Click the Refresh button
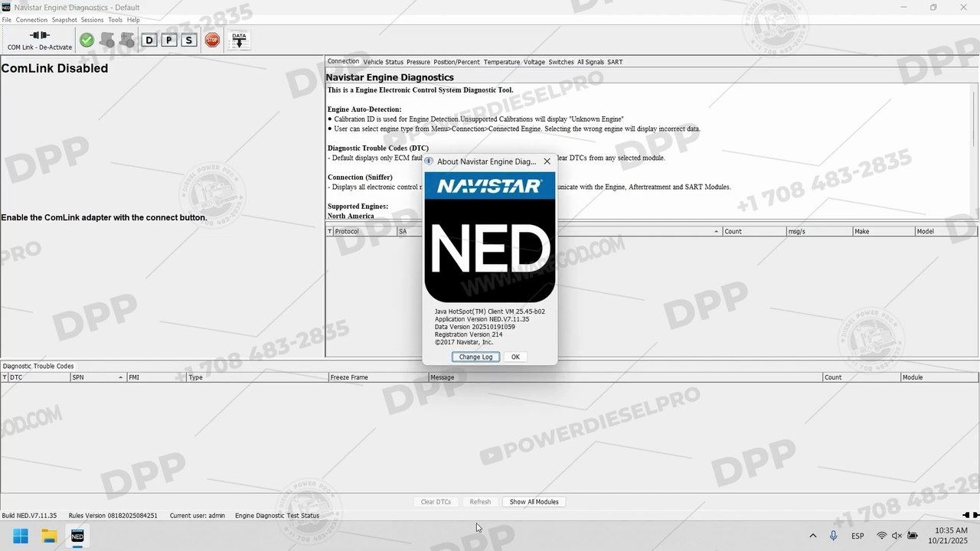The width and height of the screenshot is (980, 551). (x=480, y=502)
